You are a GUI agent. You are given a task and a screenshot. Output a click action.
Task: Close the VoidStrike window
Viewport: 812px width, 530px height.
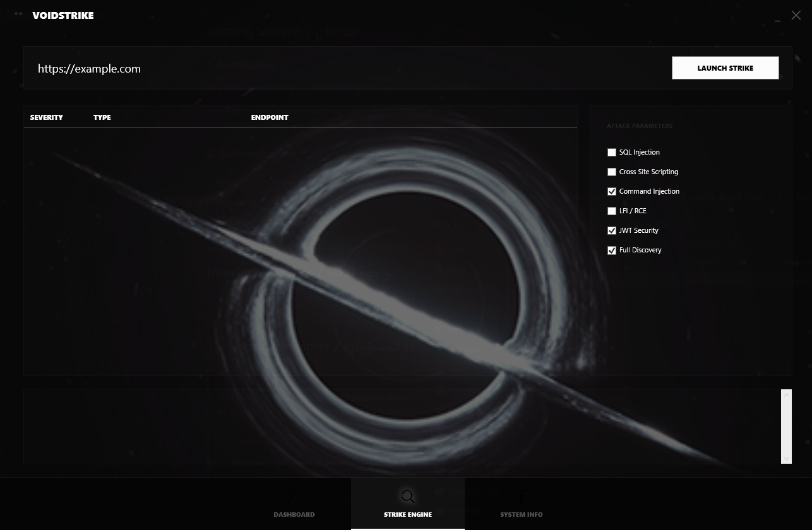click(x=796, y=15)
